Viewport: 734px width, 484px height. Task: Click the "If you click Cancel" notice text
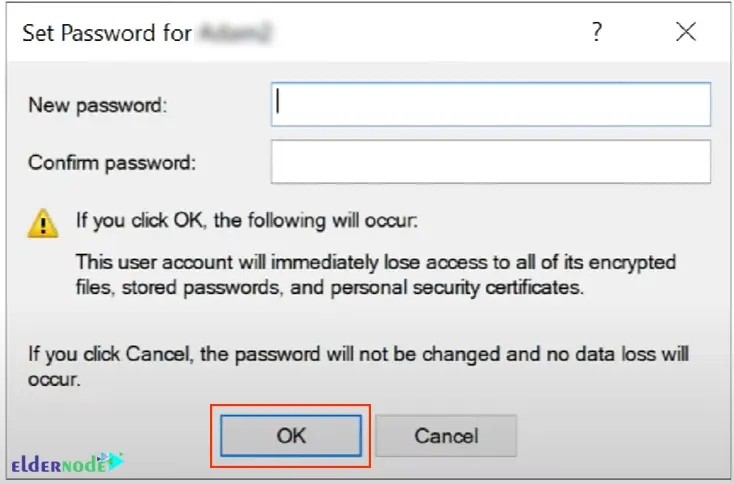click(358, 354)
